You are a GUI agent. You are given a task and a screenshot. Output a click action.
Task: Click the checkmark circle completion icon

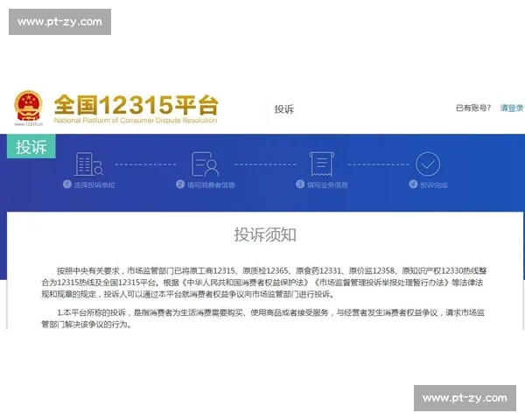(x=428, y=164)
